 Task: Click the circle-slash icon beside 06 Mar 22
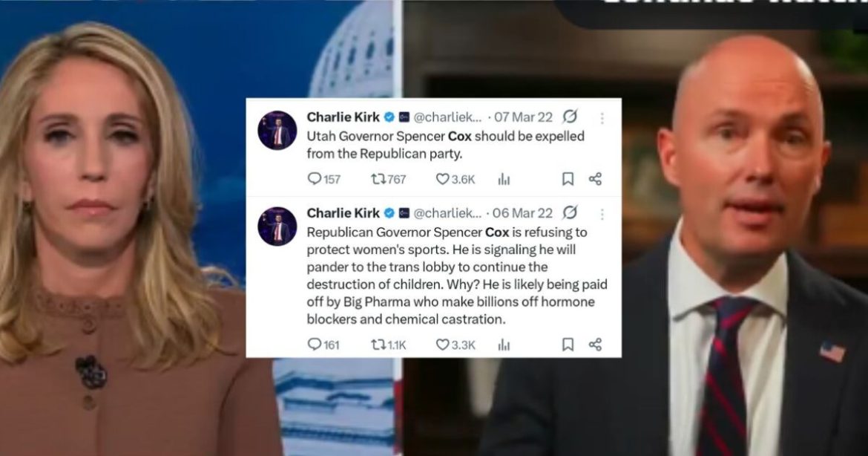point(570,212)
